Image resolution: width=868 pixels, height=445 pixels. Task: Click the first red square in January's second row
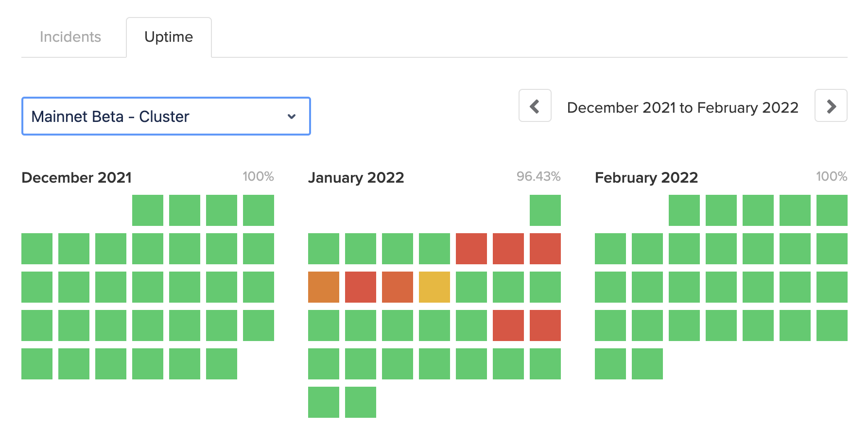pos(471,249)
